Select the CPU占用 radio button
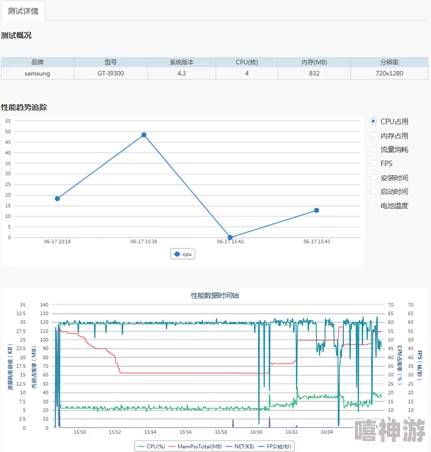This screenshot has height=452, width=431. point(373,121)
